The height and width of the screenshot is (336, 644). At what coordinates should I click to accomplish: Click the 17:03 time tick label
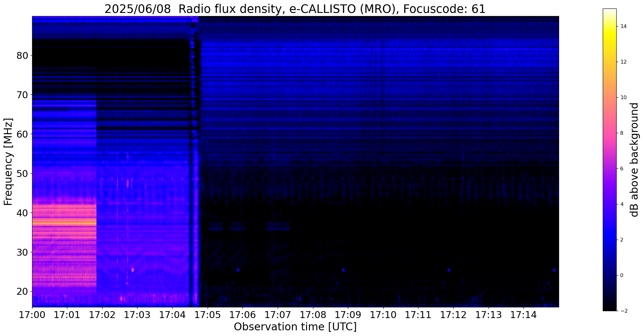pos(137,315)
